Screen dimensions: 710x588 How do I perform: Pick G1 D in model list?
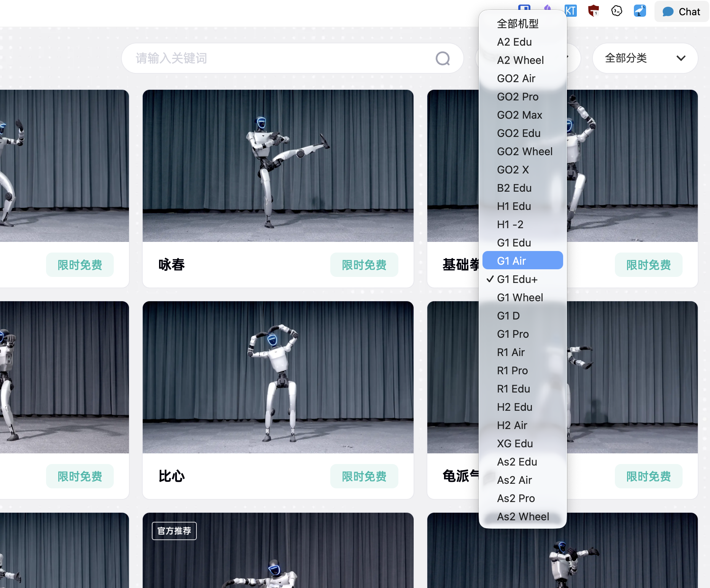pos(522,316)
